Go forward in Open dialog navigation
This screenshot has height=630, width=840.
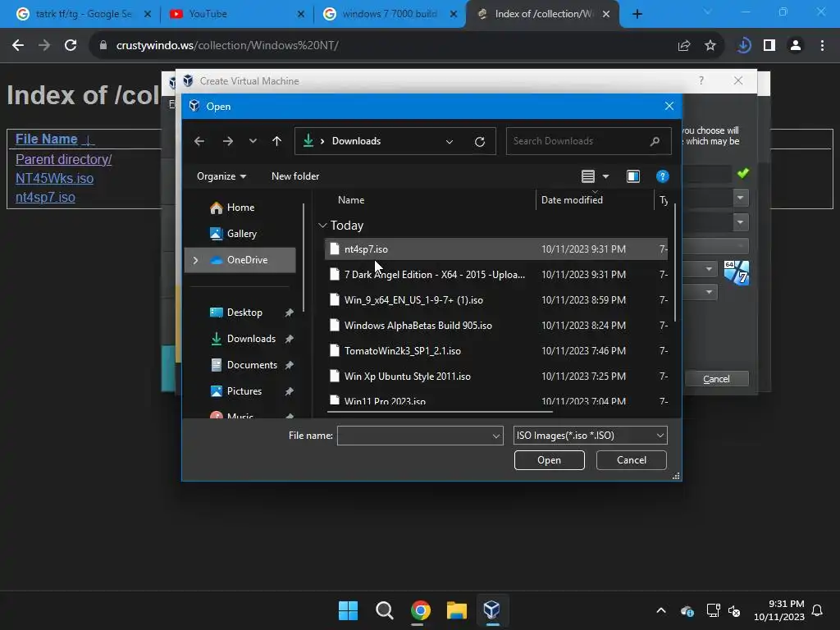tap(228, 141)
